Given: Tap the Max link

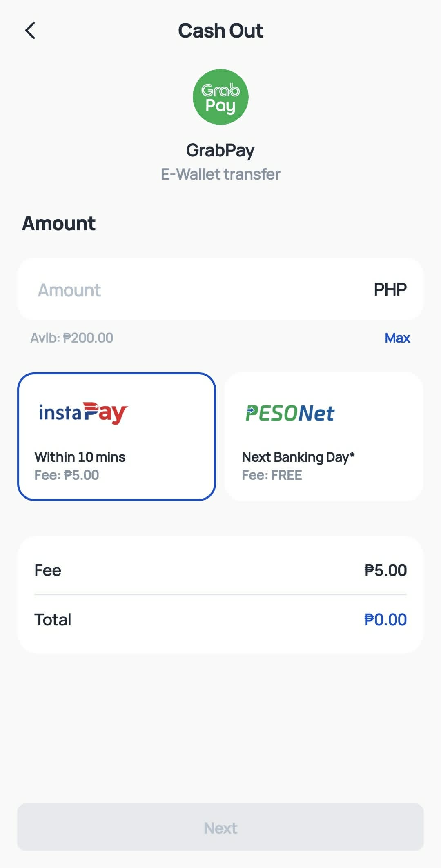Looking at the screenshot, I should click(397, 338).
